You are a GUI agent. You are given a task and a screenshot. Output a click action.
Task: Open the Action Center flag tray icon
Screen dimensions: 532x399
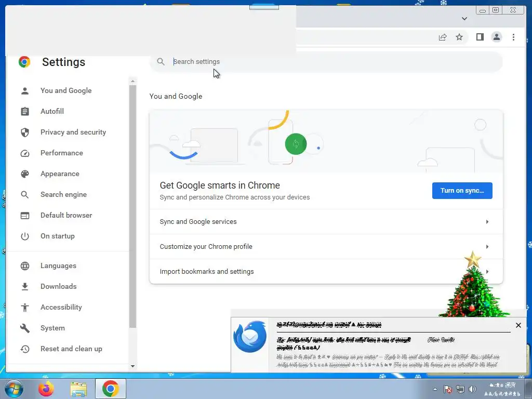[447, 390]
